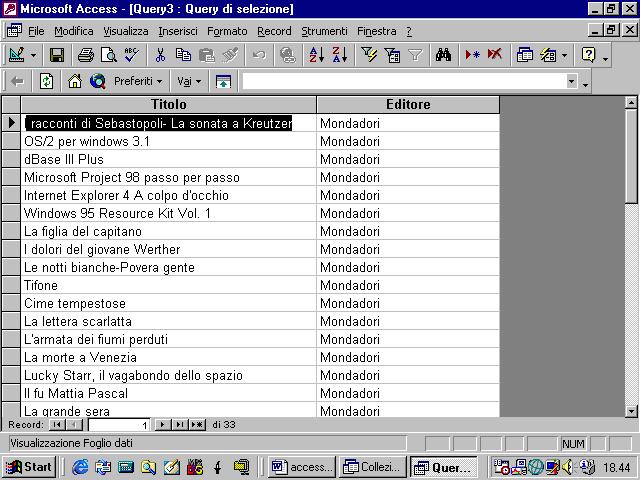
Task: Click the vertical scrollbar down arrow
Action: coord(631,411)
